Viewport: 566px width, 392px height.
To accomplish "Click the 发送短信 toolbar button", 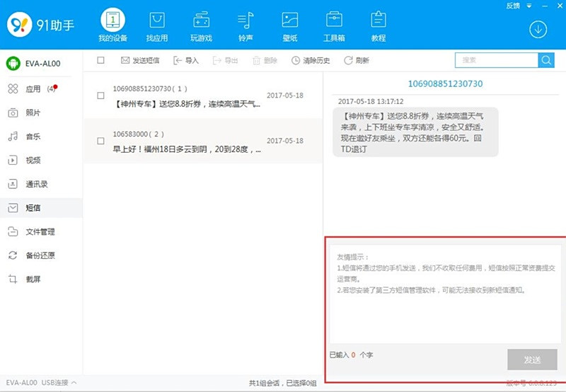I will tap(140, 60).
